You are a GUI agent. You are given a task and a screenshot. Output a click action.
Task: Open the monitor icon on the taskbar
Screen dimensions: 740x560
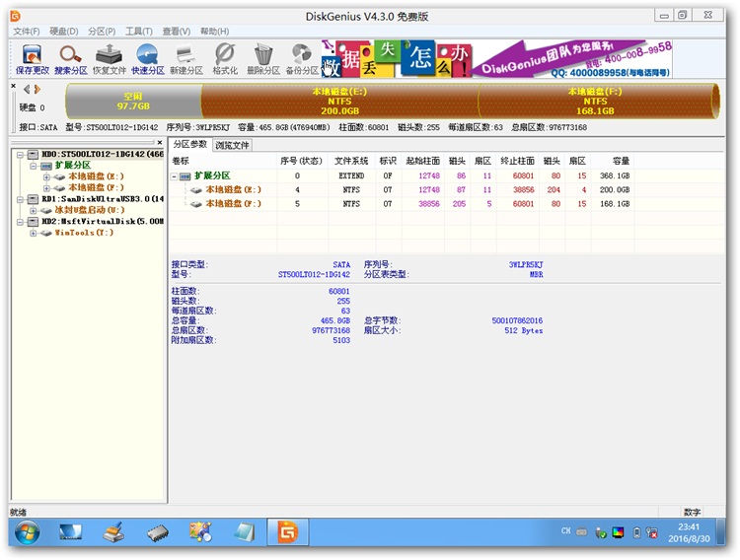point(71,532)
